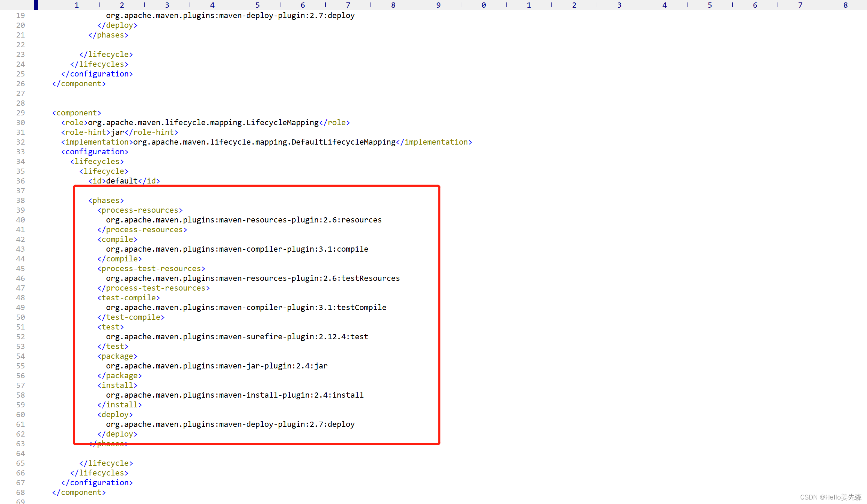The height and width of the screenshot is (504, 867).
Task: Click the </lifecycles> tag on line 66
Action: [99, 473]
